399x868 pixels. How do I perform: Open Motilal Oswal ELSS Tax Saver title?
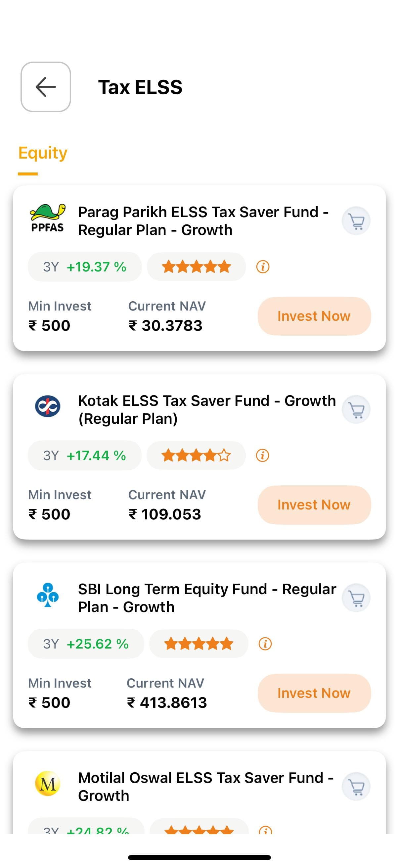(x=205, y=787)
